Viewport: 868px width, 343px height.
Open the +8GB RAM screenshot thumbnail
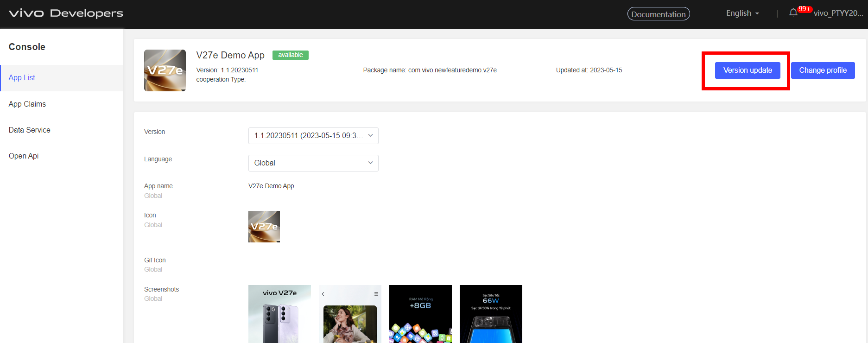(420, 314)
